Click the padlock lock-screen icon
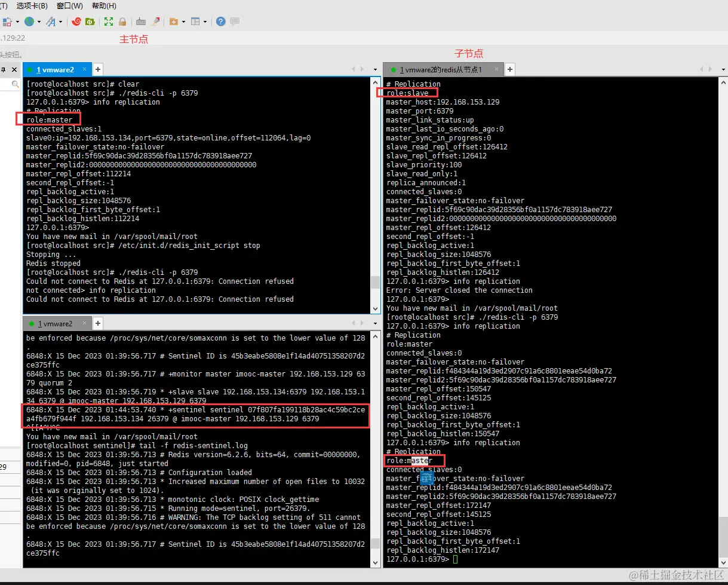The height and width of the screenshot is (585, 728). coord(122,22)
